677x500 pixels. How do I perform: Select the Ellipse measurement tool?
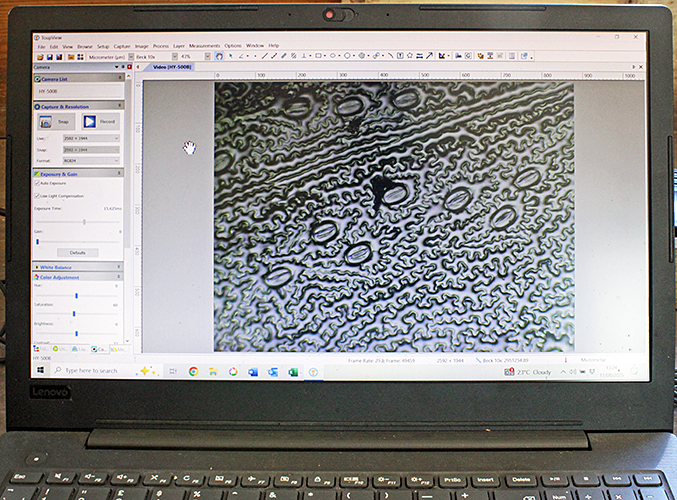coord(333,56)
